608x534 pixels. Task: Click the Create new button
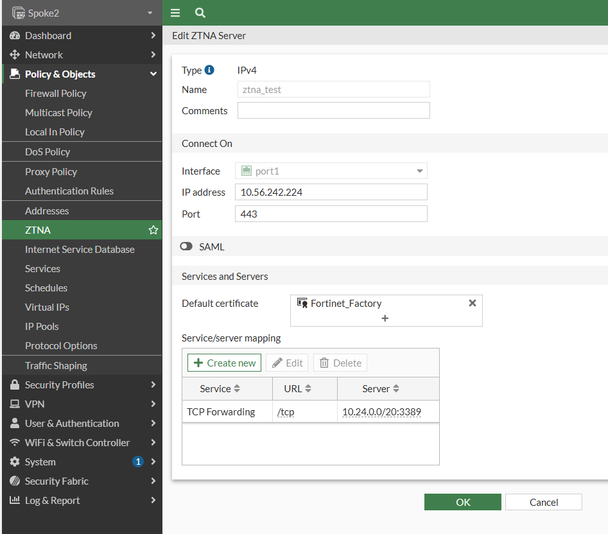224,363
